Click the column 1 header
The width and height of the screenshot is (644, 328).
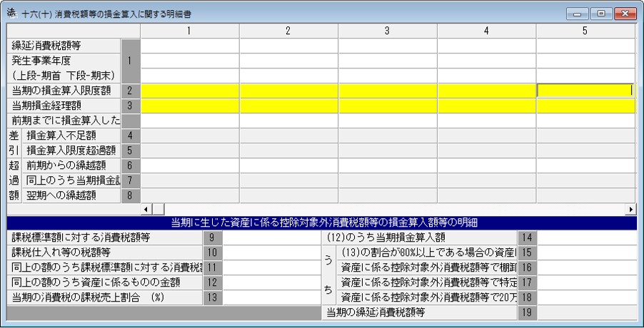click(190, 31)
